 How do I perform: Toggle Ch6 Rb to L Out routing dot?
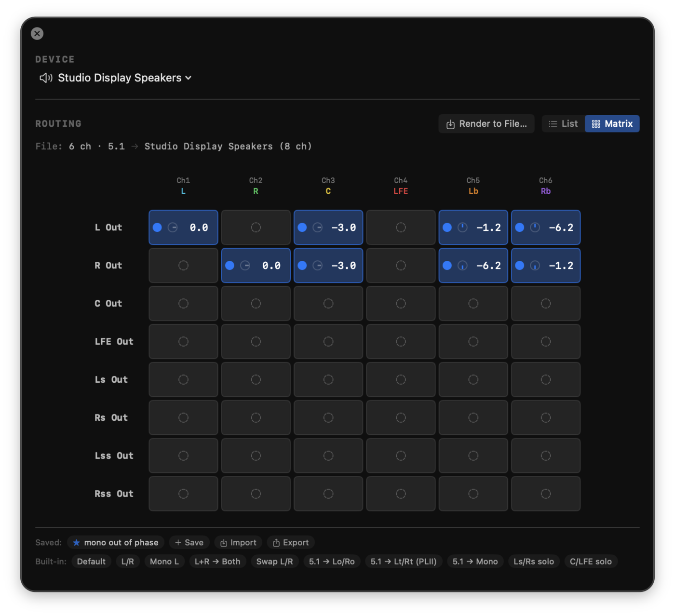coord(520,228)
